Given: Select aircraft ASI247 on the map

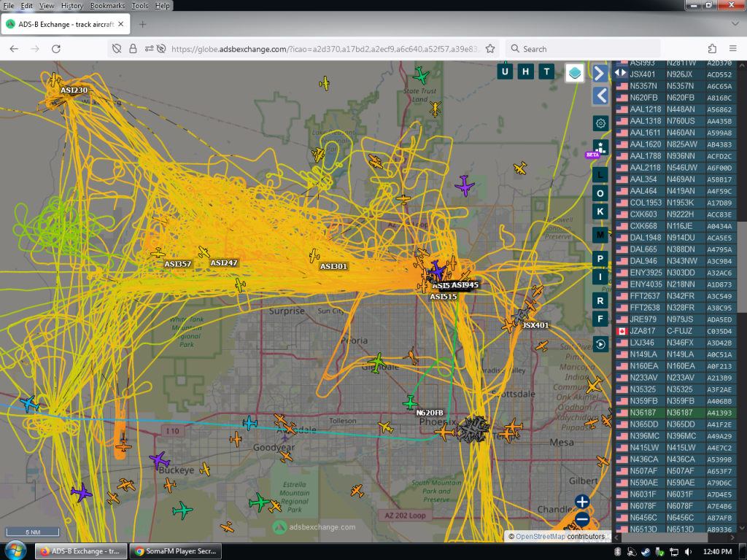Looking at the screenshot, I should (x=204, y=252).
